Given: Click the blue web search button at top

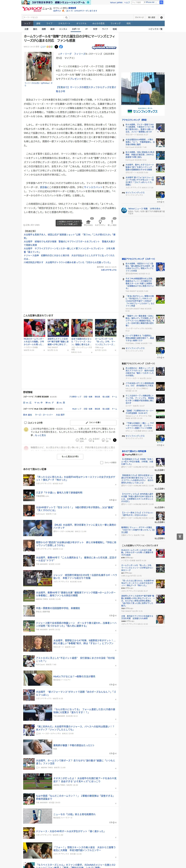Looking at the screenshot, I should coord(161,2).
